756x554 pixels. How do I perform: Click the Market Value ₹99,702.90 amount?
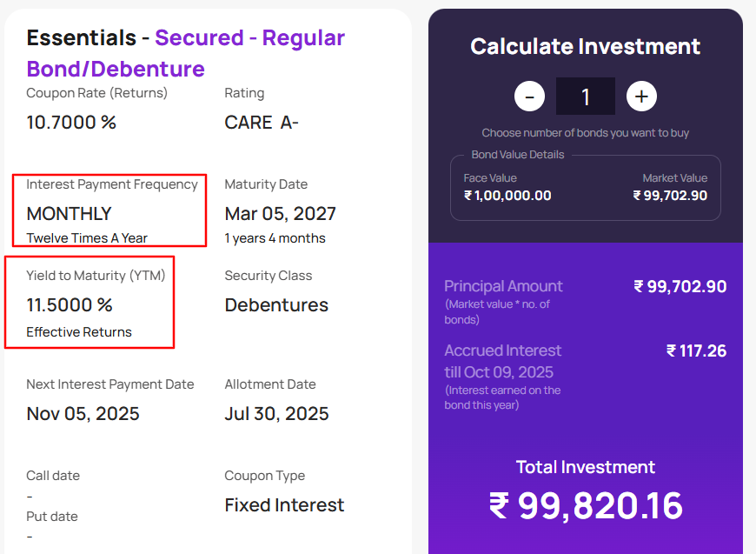click(670, 196)
